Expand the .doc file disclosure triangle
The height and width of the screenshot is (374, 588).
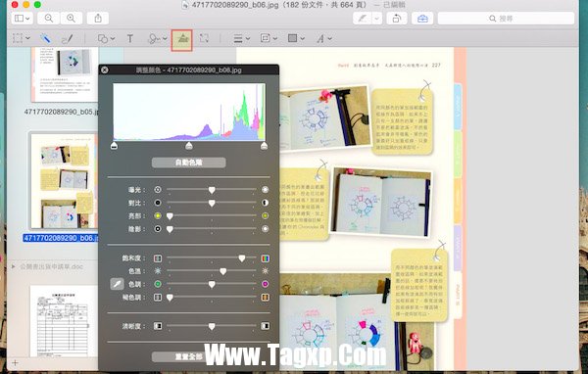click(14, 267)
